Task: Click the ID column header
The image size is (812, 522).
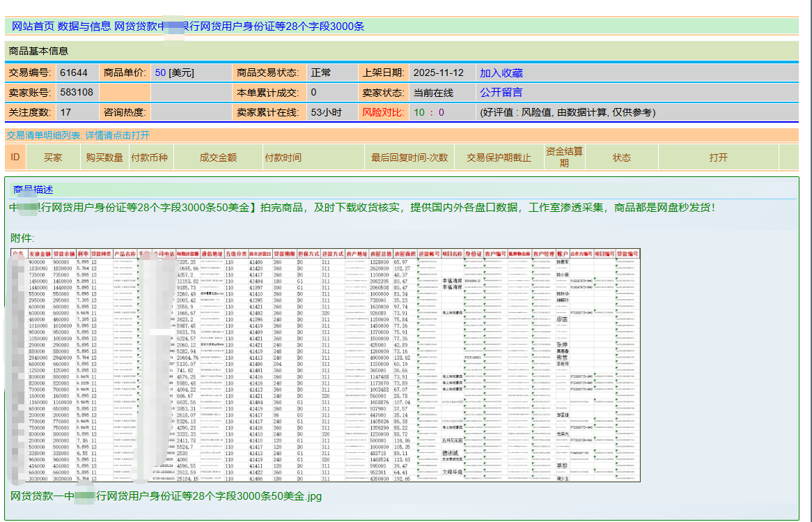Action: (13, 157)
